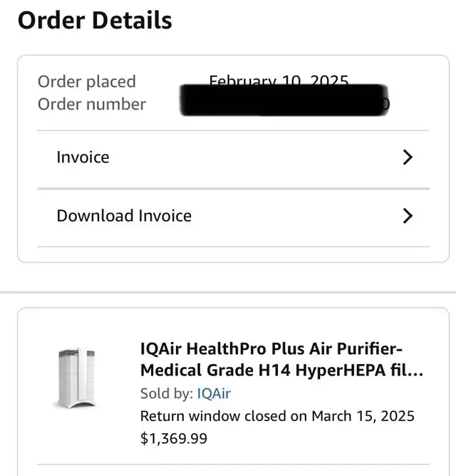The image size is (456, 476).
Task: Tap the divider line under Download Invoice
Action: (233, 247)
